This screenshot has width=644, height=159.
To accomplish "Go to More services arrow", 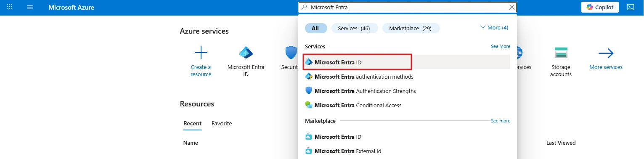I will click(606, 53).
